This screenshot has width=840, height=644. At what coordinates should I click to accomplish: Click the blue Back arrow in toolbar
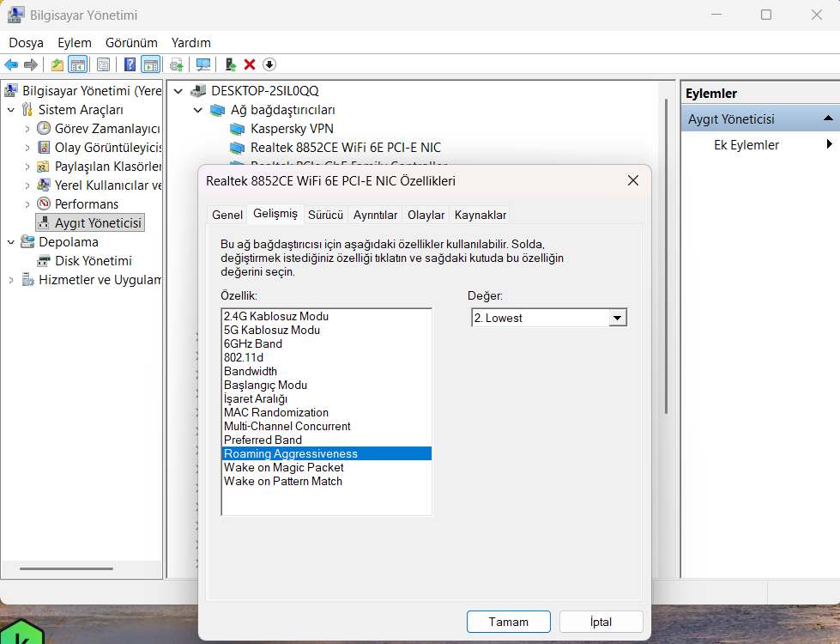pos(11,65)
